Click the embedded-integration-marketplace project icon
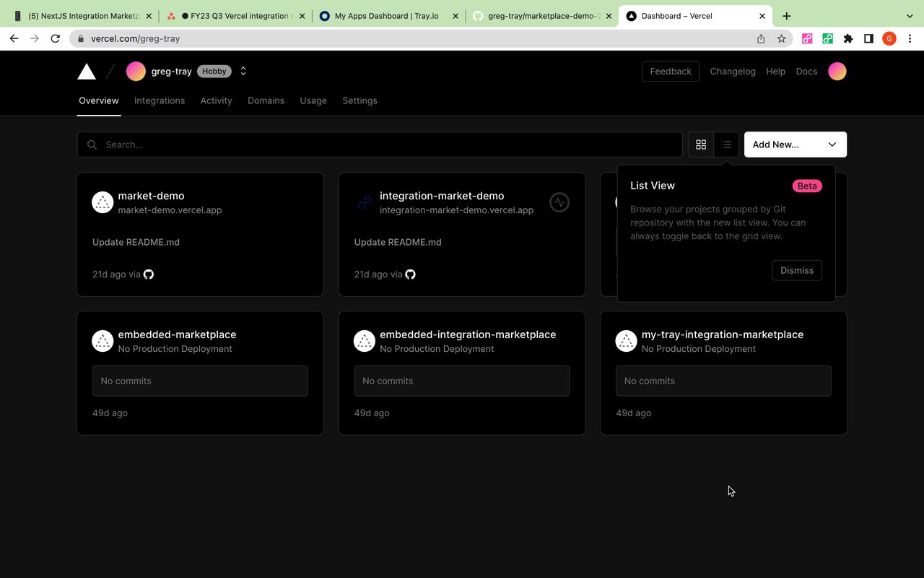 pos(365,341)
